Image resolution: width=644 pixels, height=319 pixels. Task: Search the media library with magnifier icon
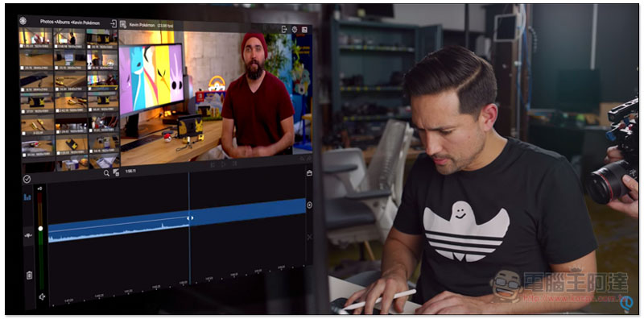coord(106,173)
